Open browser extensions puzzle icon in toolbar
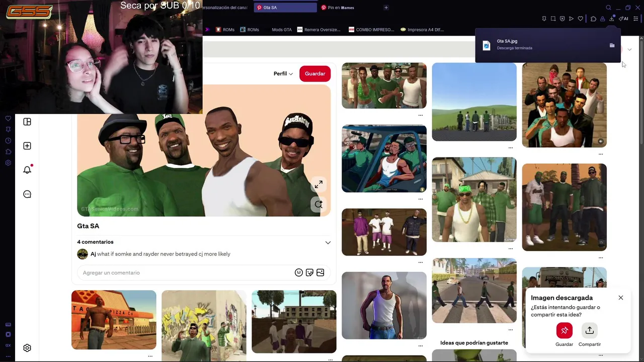The height and width of the screenshot is (362, 644). [x=593, y=19]
